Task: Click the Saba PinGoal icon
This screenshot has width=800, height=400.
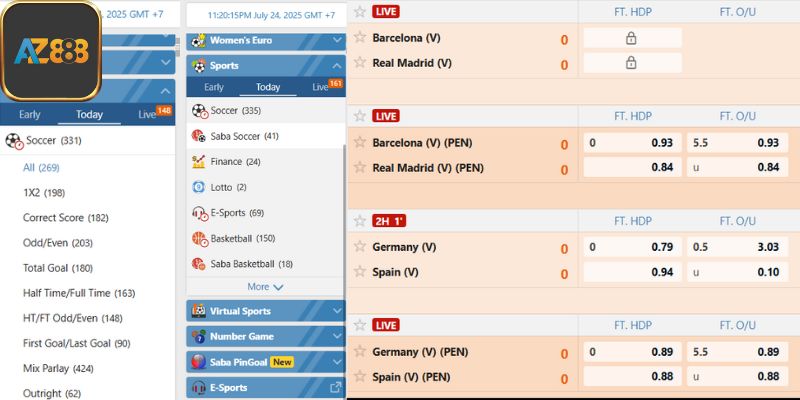Action: (x=198, y=362)
